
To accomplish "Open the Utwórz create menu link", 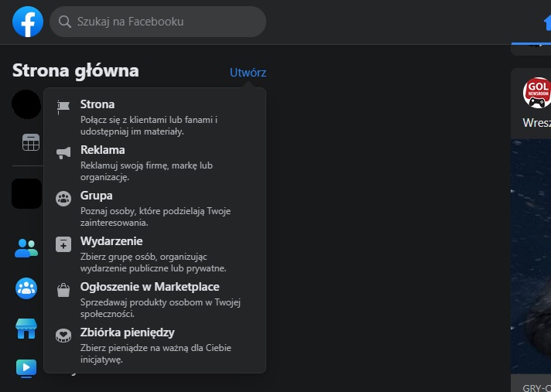I will click(248, 73).
